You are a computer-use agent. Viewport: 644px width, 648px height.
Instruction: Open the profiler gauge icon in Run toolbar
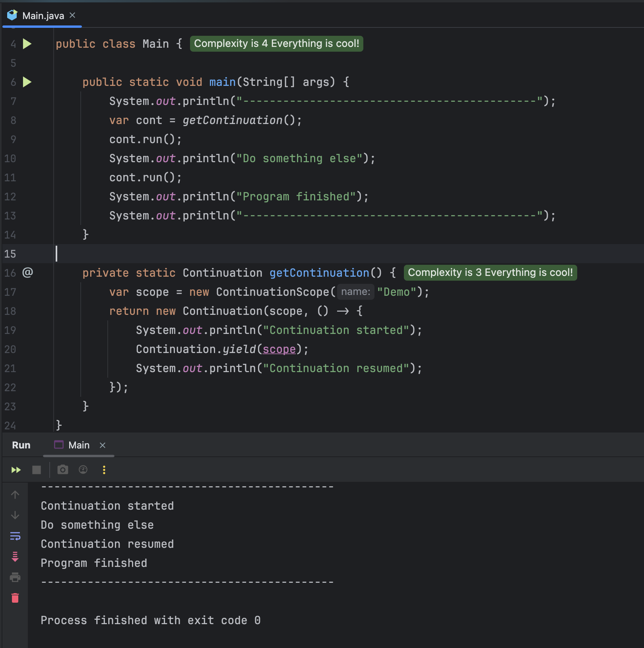coord(83,470)
